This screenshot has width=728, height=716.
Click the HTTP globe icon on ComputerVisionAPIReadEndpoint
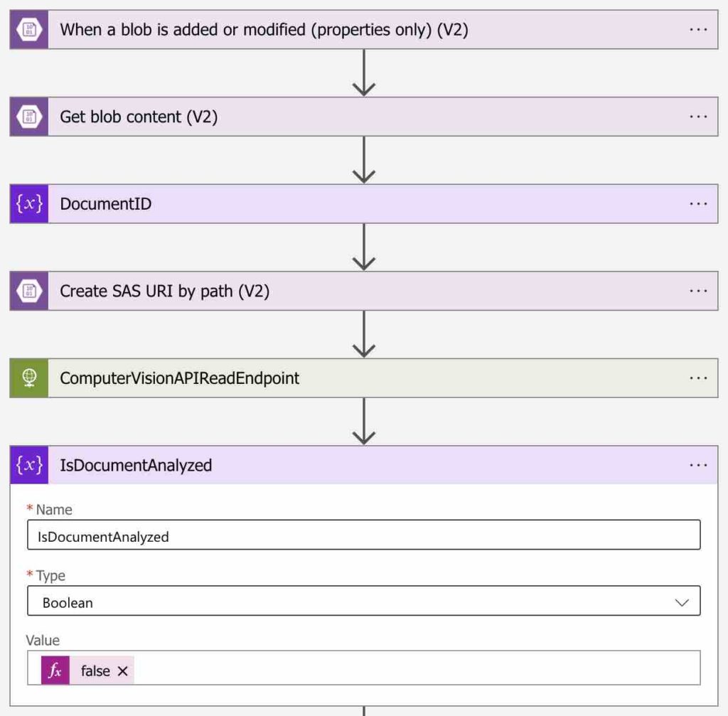(x=28, y=378)
